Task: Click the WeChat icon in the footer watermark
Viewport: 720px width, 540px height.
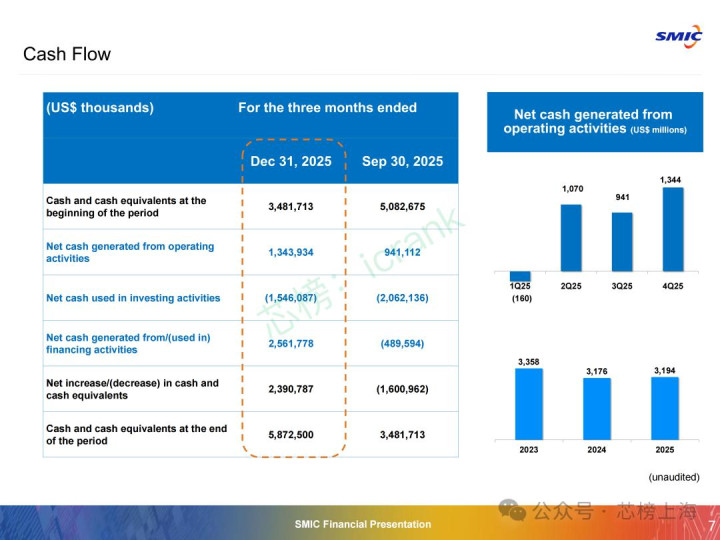Action: [512, 510]
